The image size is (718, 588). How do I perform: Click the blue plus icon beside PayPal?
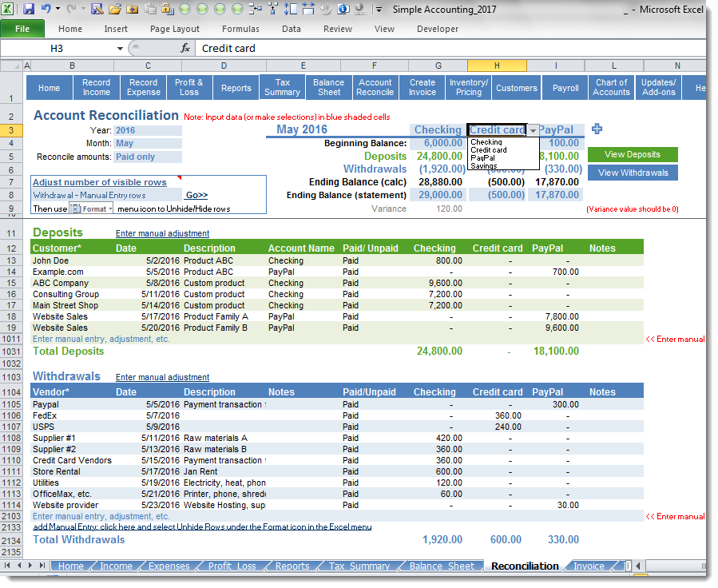tap(597, 129)
